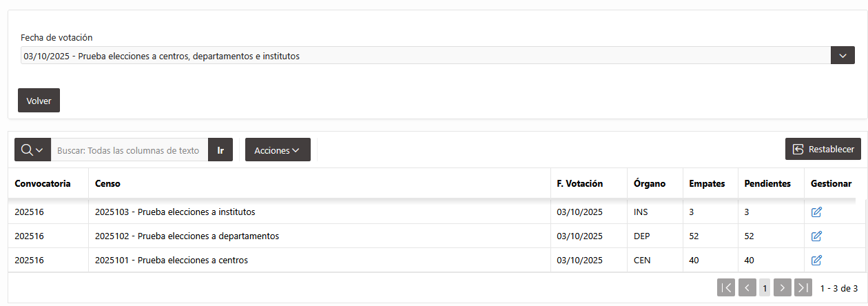Click the Ir search button
Viewport: 868px width, 306px height.
(220, 150)
